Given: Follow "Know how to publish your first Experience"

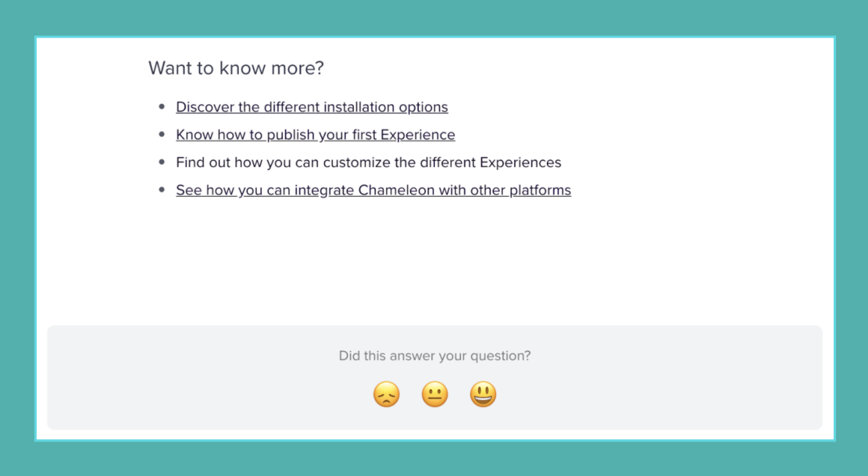Looking at the screenshot, I should tap(315, 135).
